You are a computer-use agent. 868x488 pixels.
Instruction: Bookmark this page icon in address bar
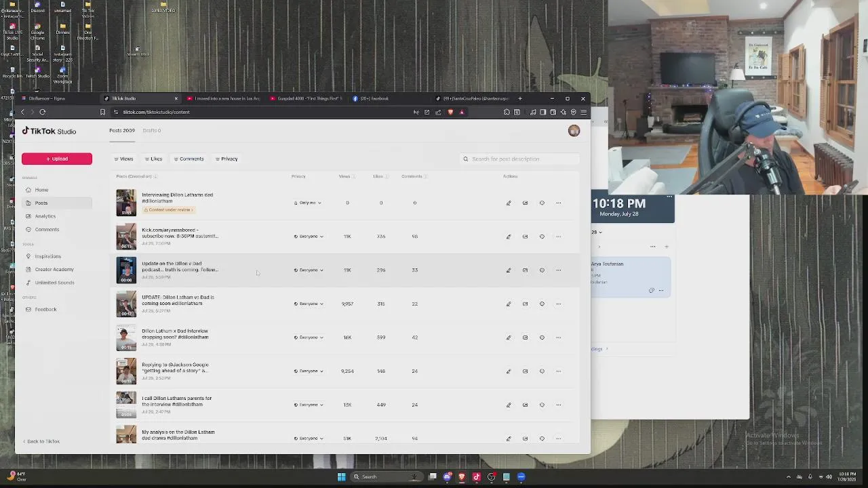[x=102, y=112]
